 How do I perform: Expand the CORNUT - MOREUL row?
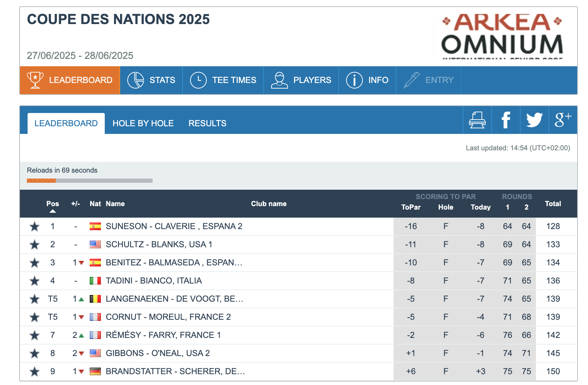click(168, 317)
